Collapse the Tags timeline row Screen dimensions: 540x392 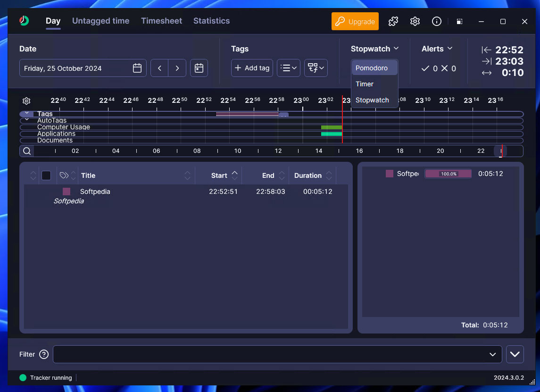[27, 114]
